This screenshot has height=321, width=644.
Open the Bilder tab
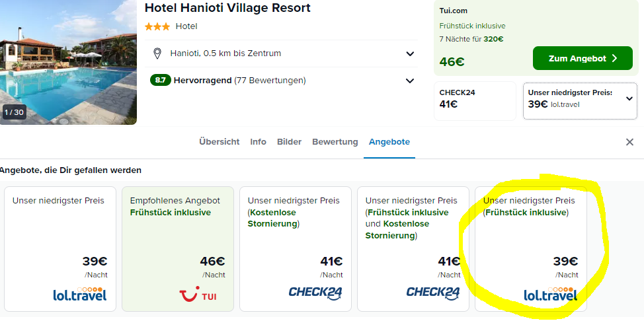coord(289,141)
